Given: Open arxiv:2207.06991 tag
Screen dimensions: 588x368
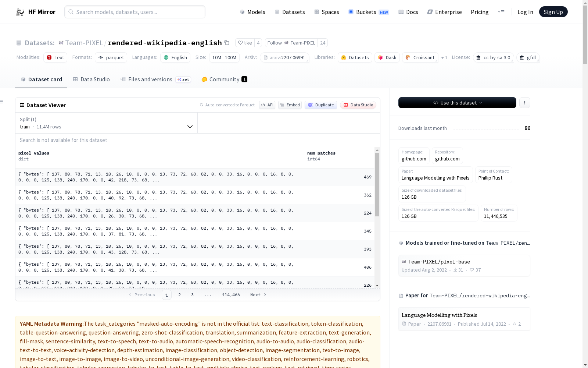Looking at the screenshot, I should pyautogui.click(x=284, y=57).
